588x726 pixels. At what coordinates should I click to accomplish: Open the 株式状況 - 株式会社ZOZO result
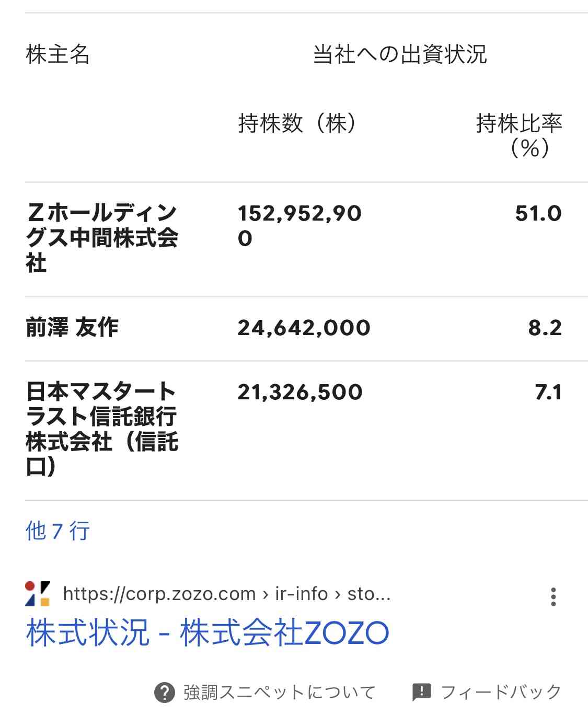(x=207, y=632)
